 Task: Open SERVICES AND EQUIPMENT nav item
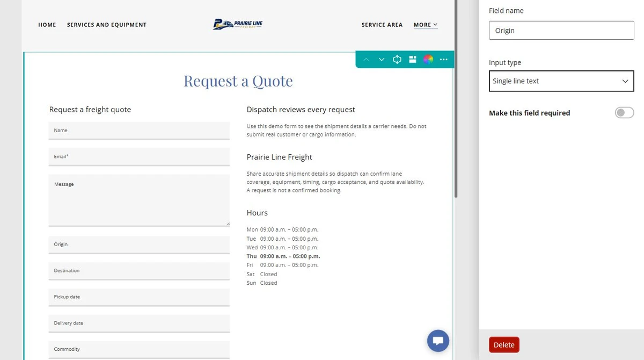[107, 25]
